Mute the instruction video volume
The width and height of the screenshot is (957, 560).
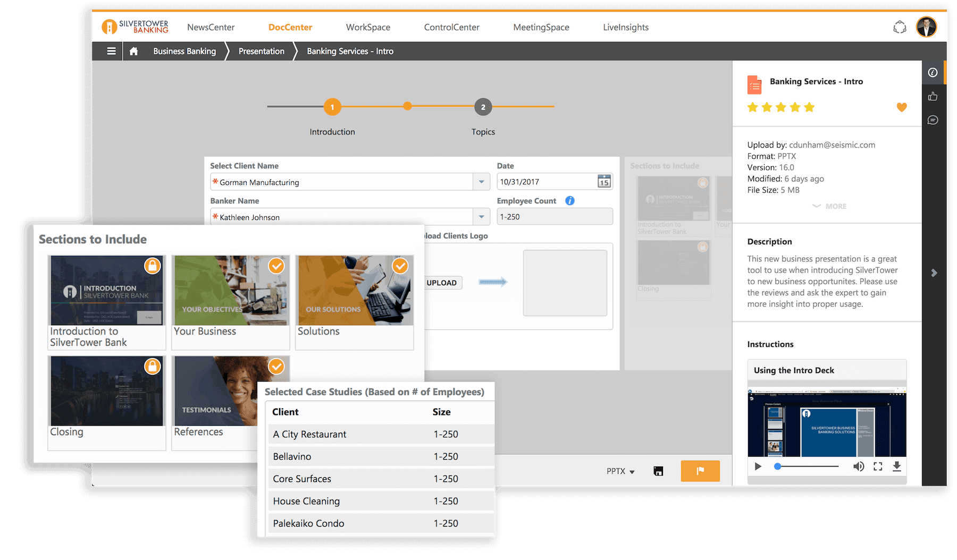tap(858, 466)
